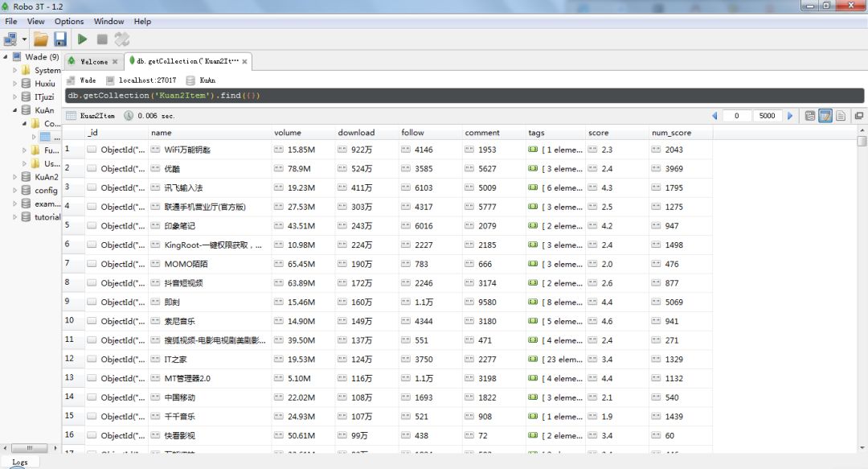Switch to table view mode icon

[x=825, y=116]
